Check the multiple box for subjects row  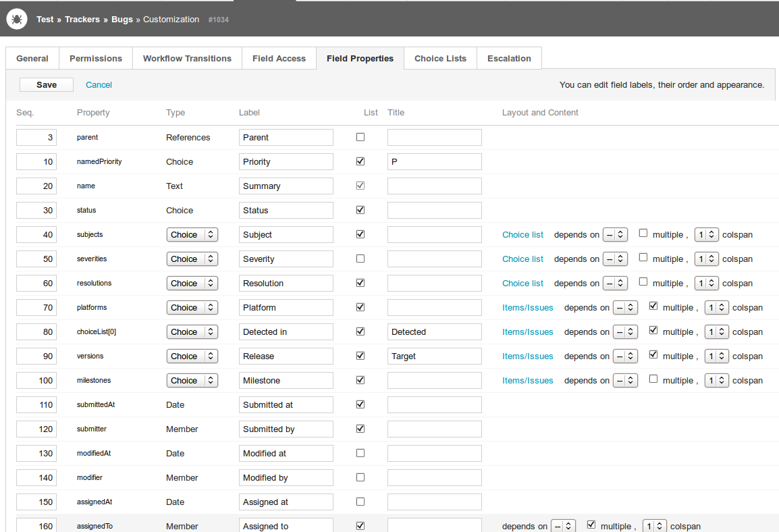643,233
